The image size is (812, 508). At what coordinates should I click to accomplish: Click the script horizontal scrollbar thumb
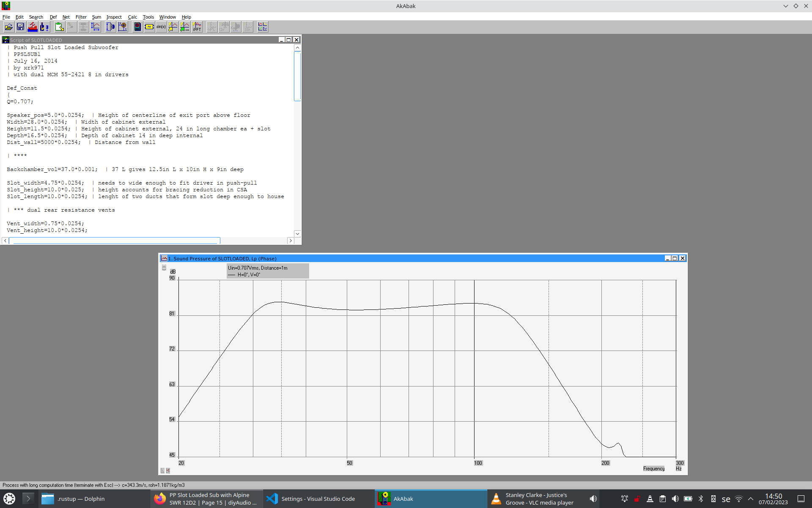coord(115,240)
